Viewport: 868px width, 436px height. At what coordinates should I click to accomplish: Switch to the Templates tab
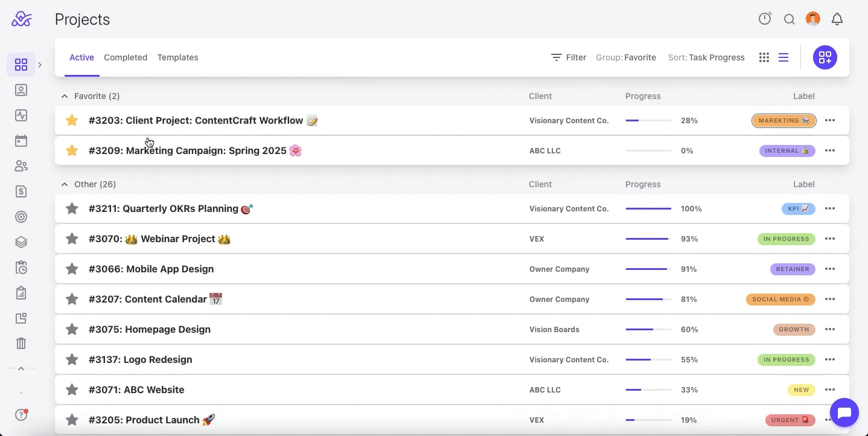pos(178,57)
